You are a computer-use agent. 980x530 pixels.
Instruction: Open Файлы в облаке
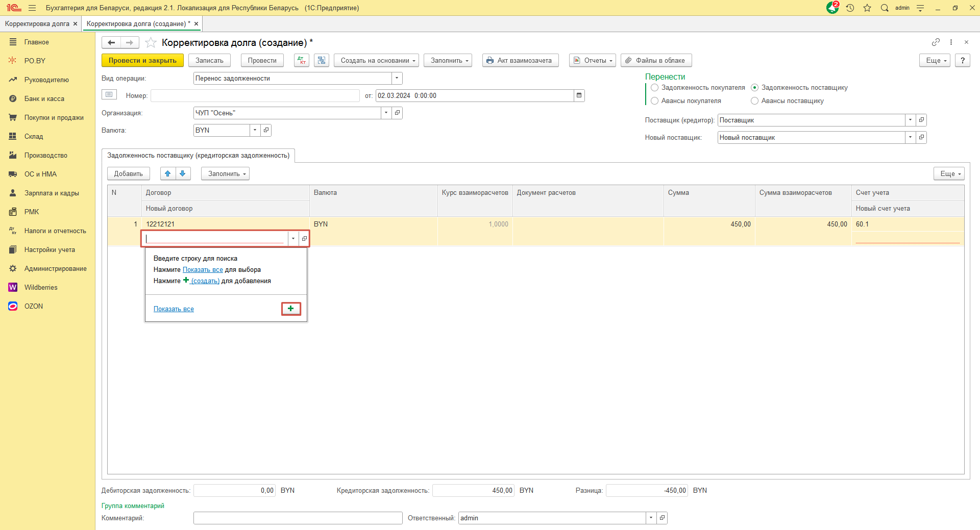coord(656,60)
